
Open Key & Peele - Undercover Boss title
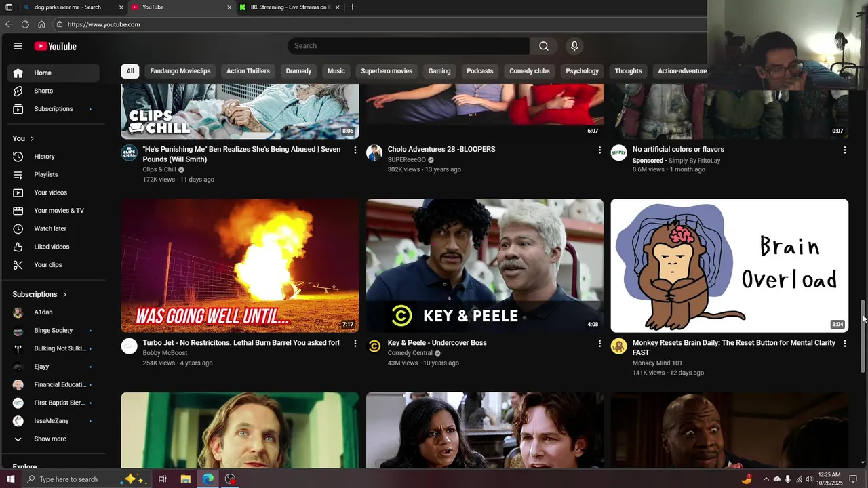(x=437, y=343)
